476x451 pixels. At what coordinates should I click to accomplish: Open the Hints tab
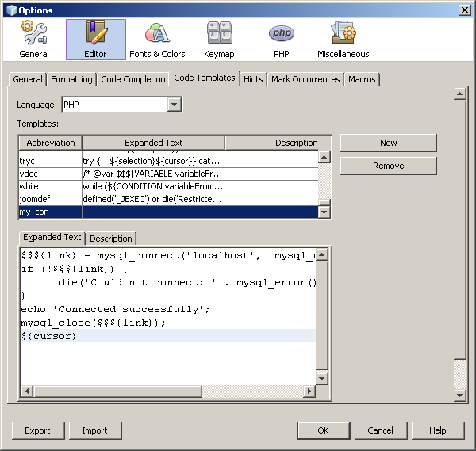(x=253, y=79)
